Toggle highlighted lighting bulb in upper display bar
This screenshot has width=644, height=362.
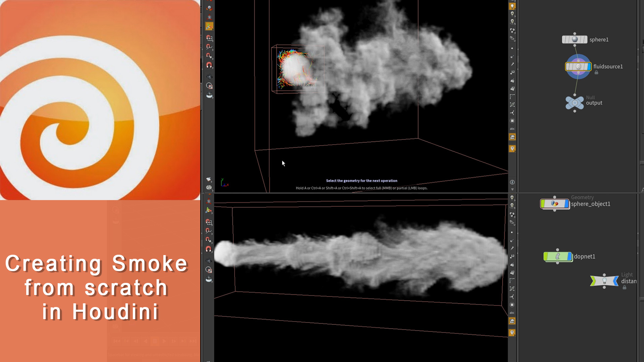(512, 6)
